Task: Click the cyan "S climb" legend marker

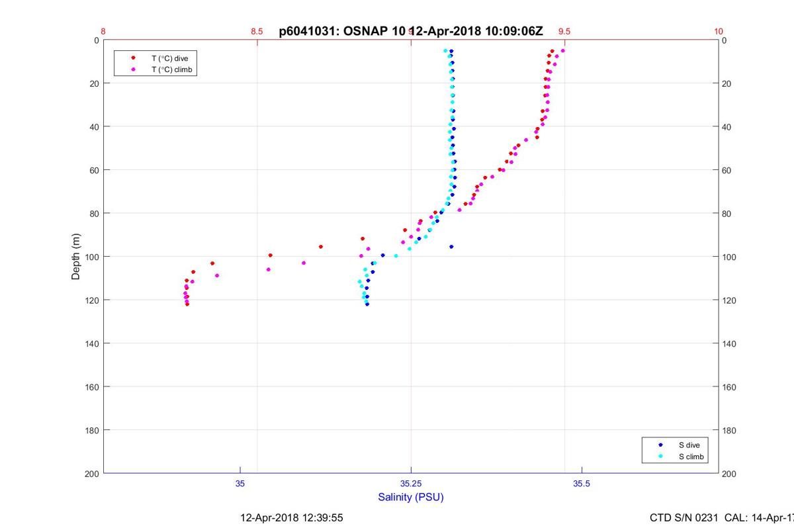Action: (660, 457)
